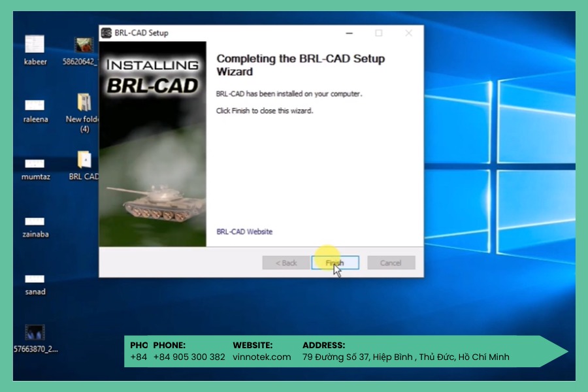Click the Finish button in setup wizard
This screenshot has height=392, width=588.
tap(335, 263)
